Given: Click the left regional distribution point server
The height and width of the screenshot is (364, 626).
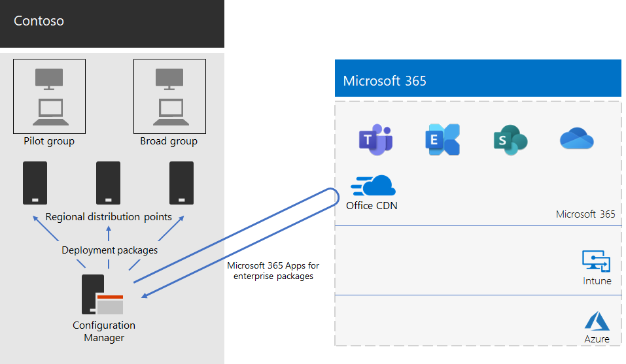Looking at the screenshot, I should (x=35, y=183).
